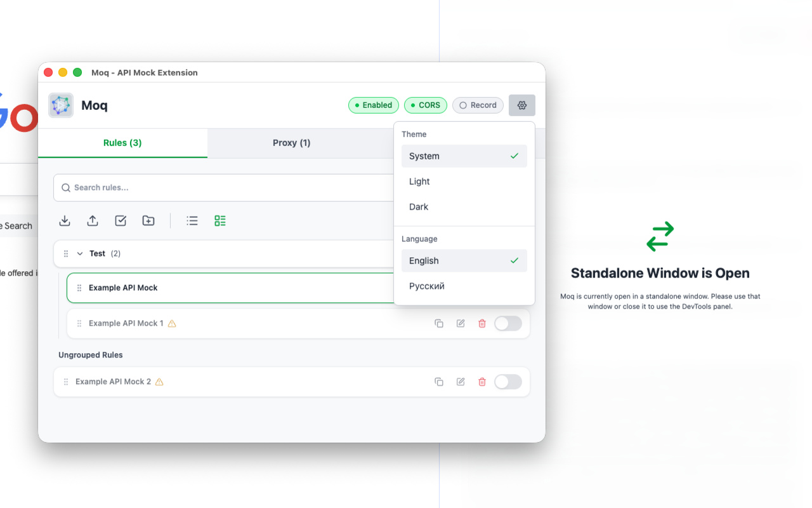Image resolution: width=812 pixels, height=508 pixels.
Task: Enable the Example API Mock 1 switch
Action: click(x=508, y=323)
